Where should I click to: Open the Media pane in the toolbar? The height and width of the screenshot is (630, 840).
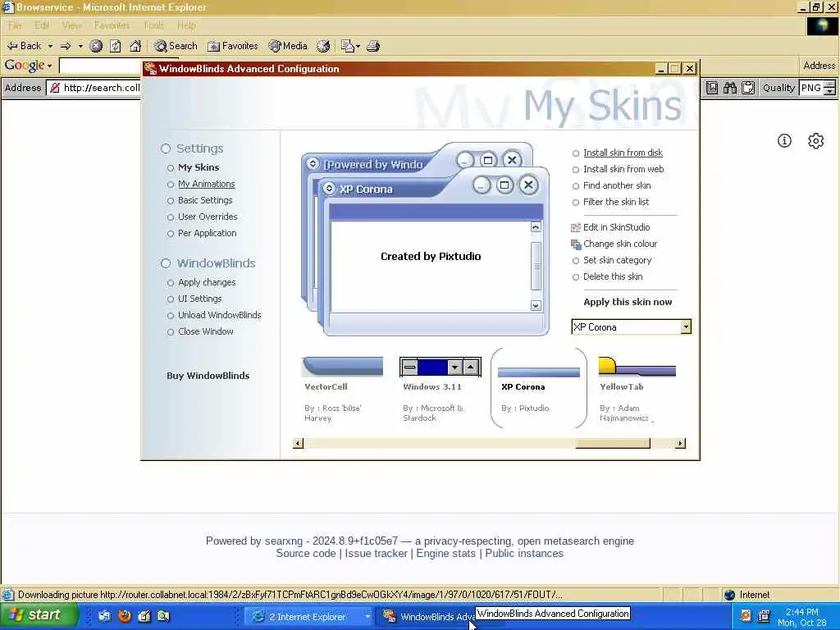(288, 46)
